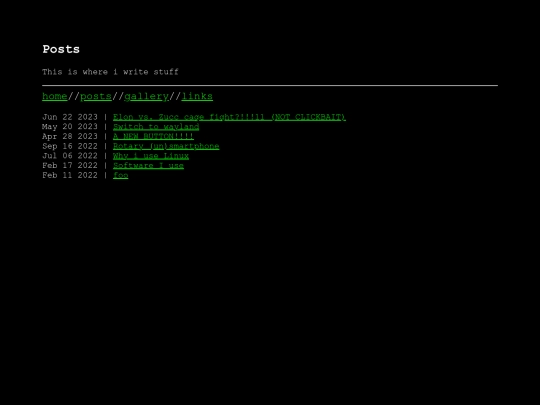This screenshot has width=540, height=405.
Task: Open the foo post
Action: click(x=121, y=175)
